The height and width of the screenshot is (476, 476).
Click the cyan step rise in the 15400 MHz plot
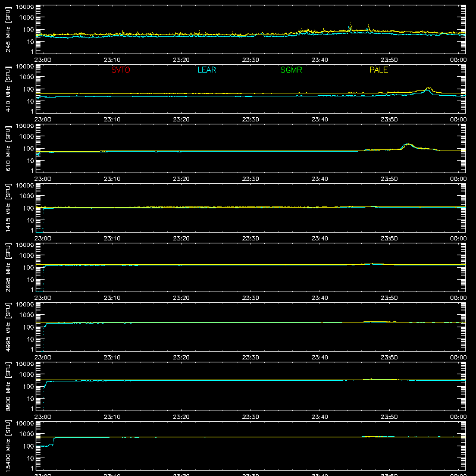coord(54,441)
